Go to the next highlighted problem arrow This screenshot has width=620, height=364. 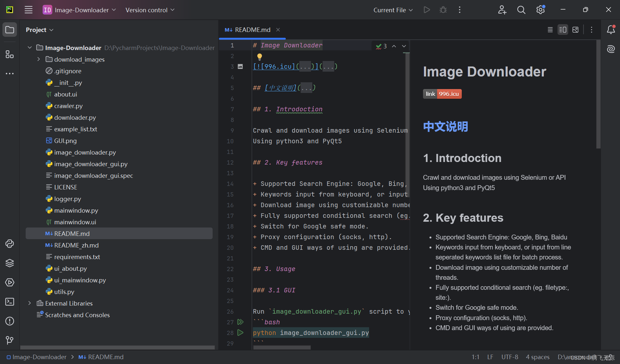[404, 46]
